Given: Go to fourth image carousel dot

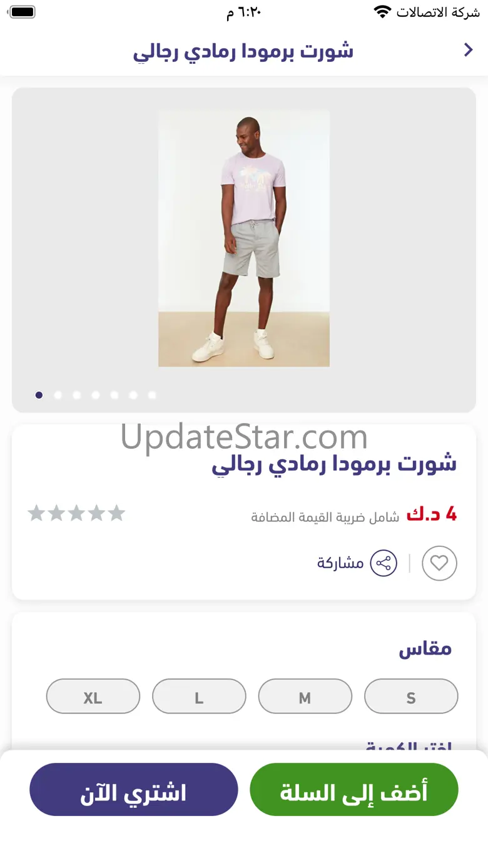Looking at the screenshot, I should click(x=95, y=395).
